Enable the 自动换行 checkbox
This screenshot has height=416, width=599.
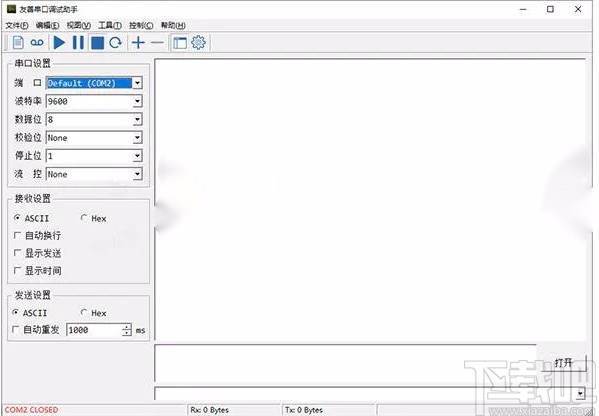[17, 235]
